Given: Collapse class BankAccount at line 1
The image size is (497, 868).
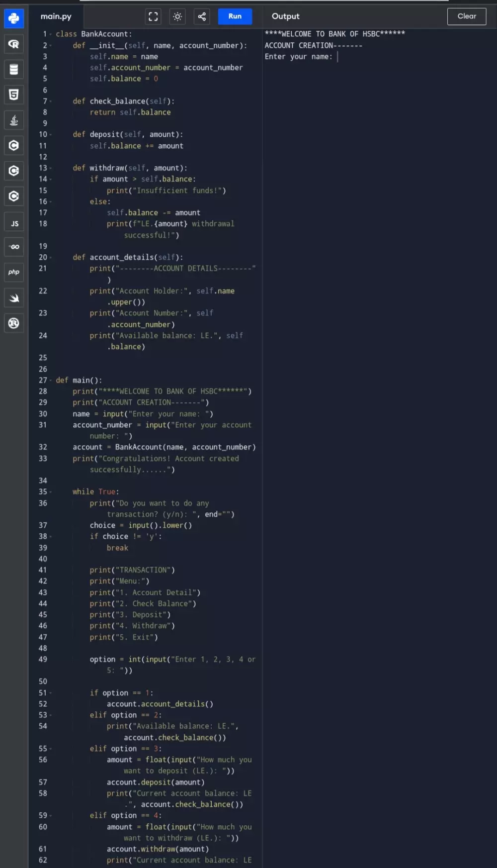Looking at the screenshot, I should pyautogui.click(x=51, y=34).
